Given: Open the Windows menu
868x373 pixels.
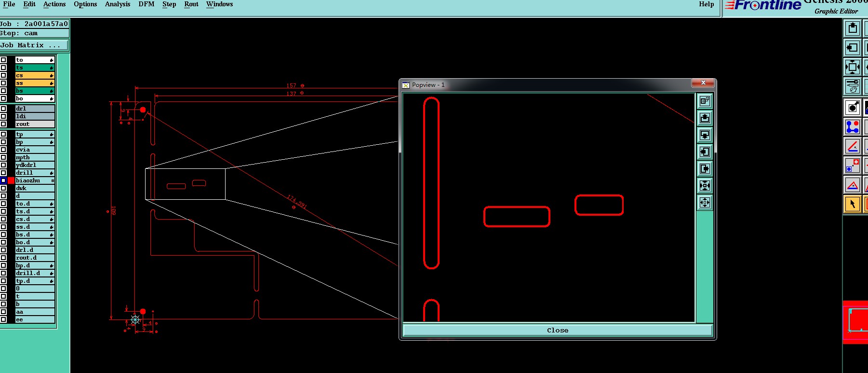Looking at the screenshot, I should point(219,4).
